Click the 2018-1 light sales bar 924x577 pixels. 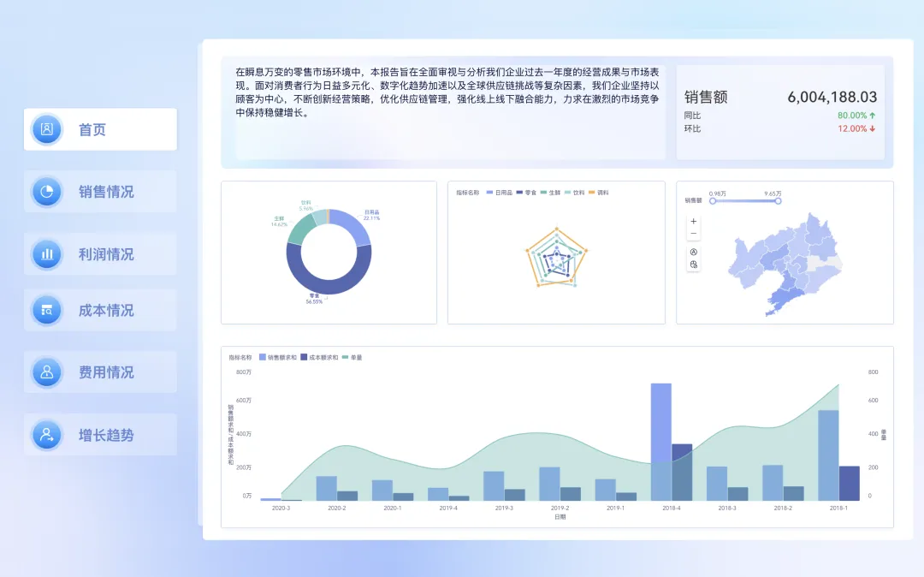[x=828, y=455]
